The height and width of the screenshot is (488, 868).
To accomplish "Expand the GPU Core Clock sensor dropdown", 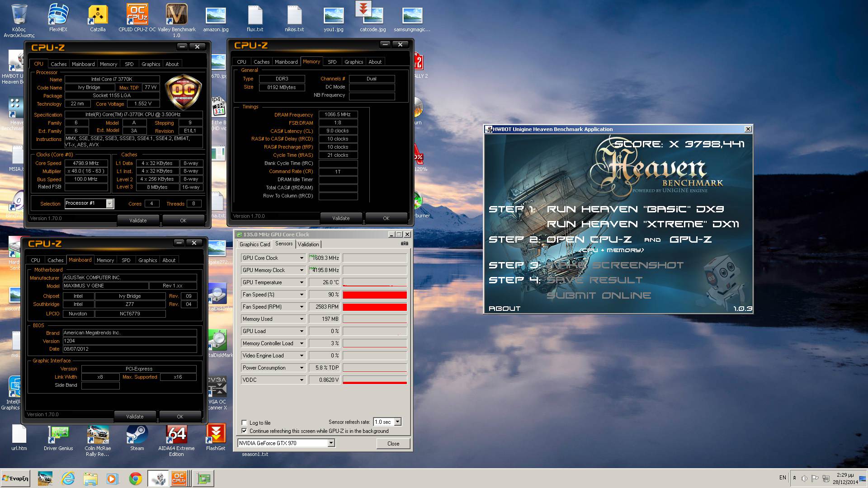I will pyautogui.click(x=302, y=258).
